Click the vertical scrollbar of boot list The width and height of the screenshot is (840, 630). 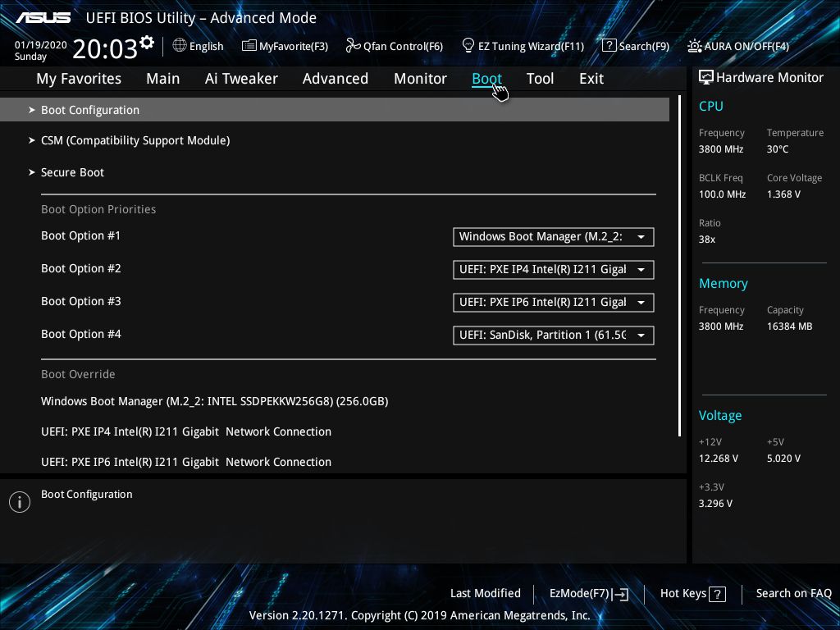(x=680, y=267)
